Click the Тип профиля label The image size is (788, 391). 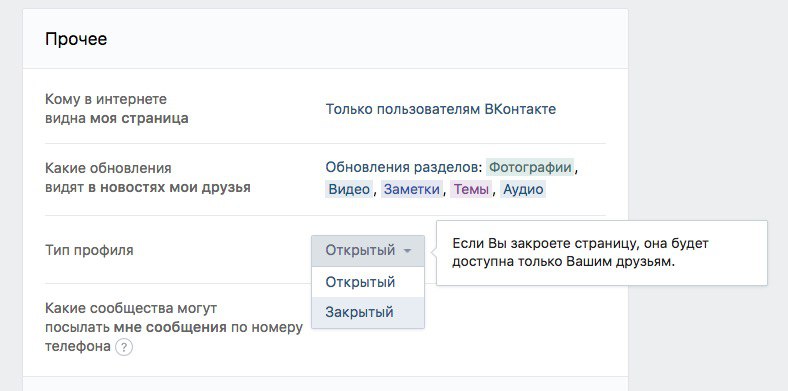[89, 250]
